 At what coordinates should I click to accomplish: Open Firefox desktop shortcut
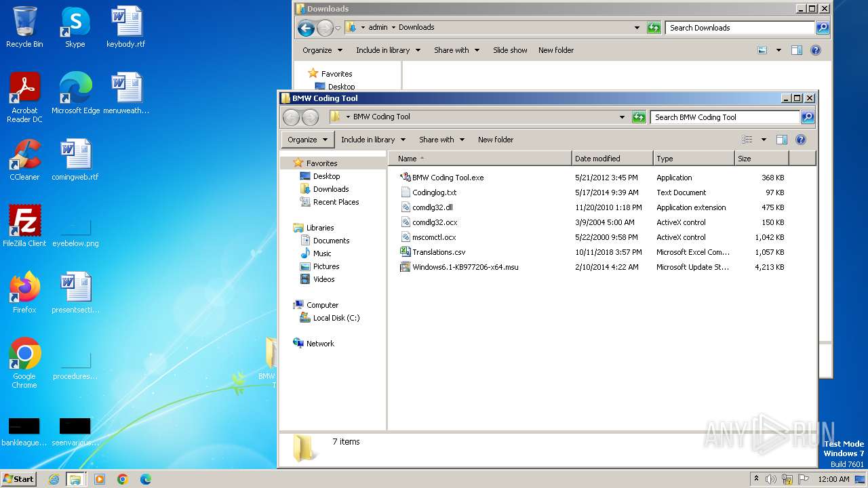pyautogui.click(x=24, y=293)
